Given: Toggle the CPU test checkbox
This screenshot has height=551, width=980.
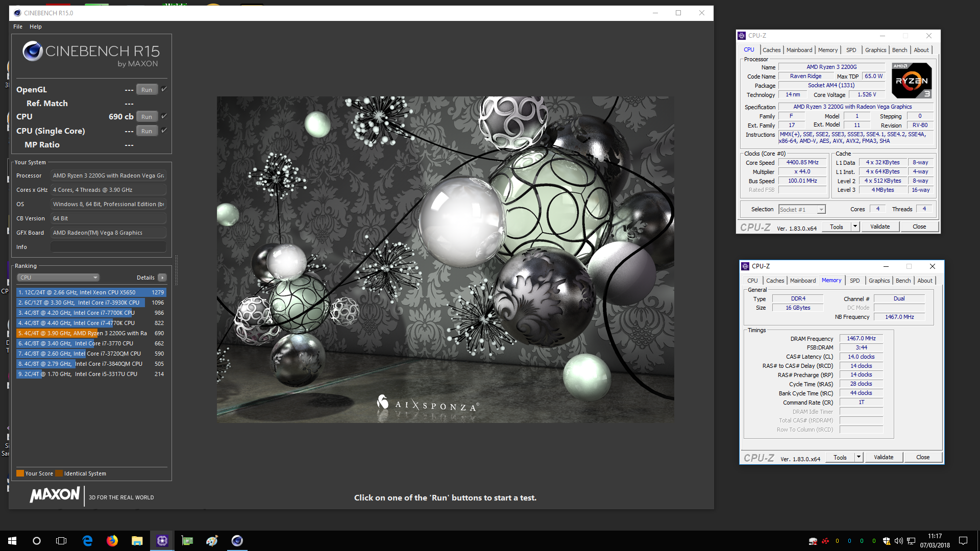Looking at the screenshot, I should click(164, 116).
